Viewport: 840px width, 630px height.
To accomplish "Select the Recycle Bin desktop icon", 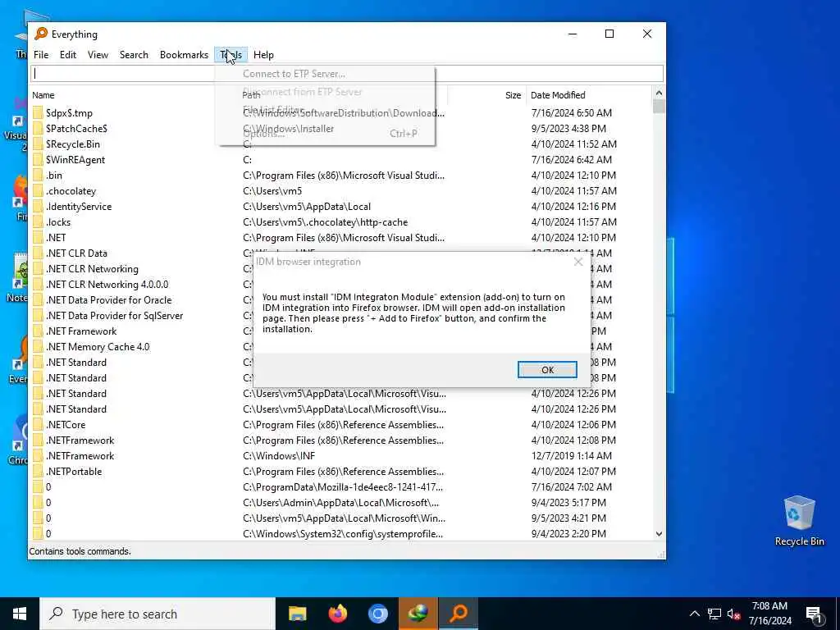I will (x=799, y=521).
